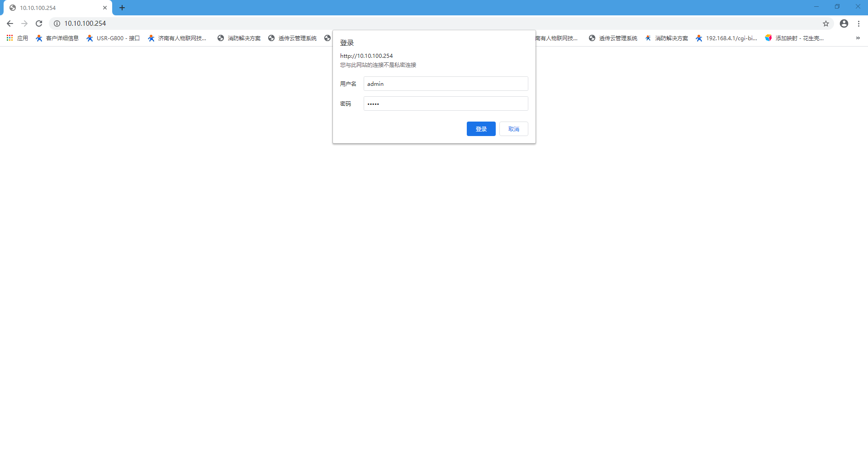Click the browser back arrow

(10, 23)
